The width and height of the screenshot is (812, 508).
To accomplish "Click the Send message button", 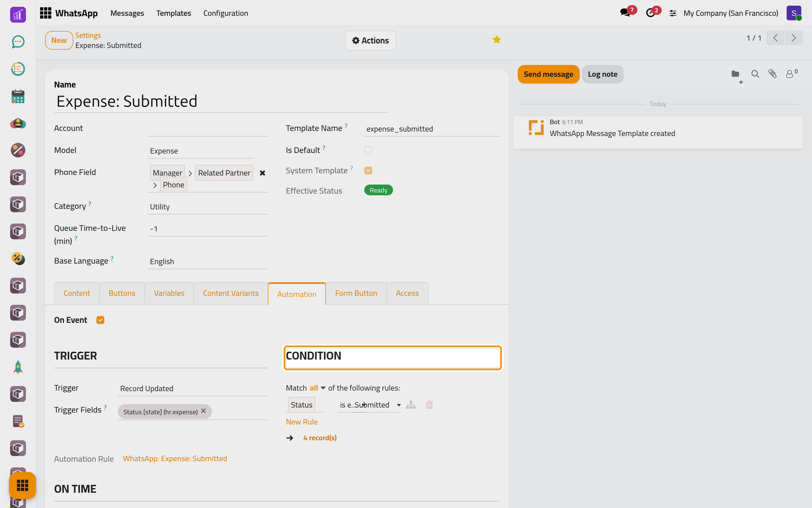I will click(548, 75).
